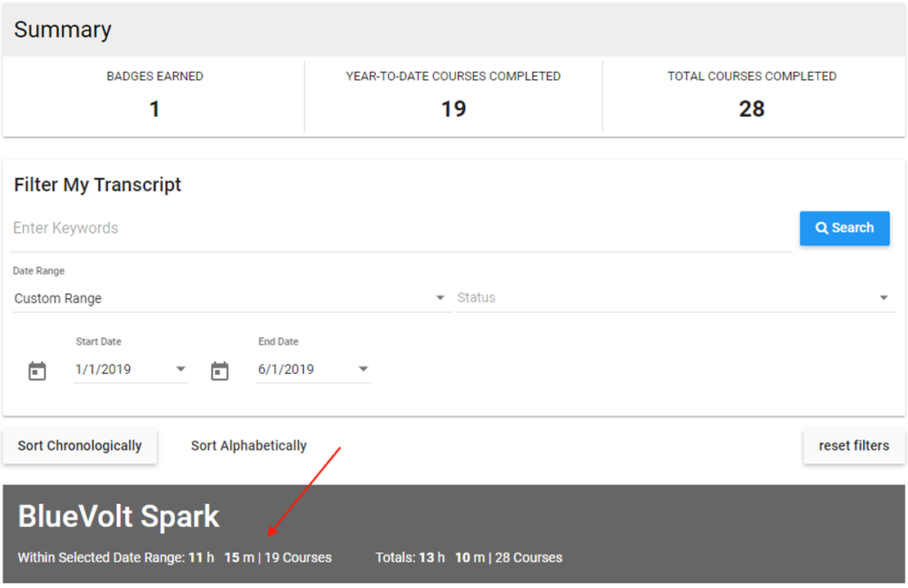Viewport: 908px width, 588px height.
Task: Click the blue Search button
Action: 844,228
